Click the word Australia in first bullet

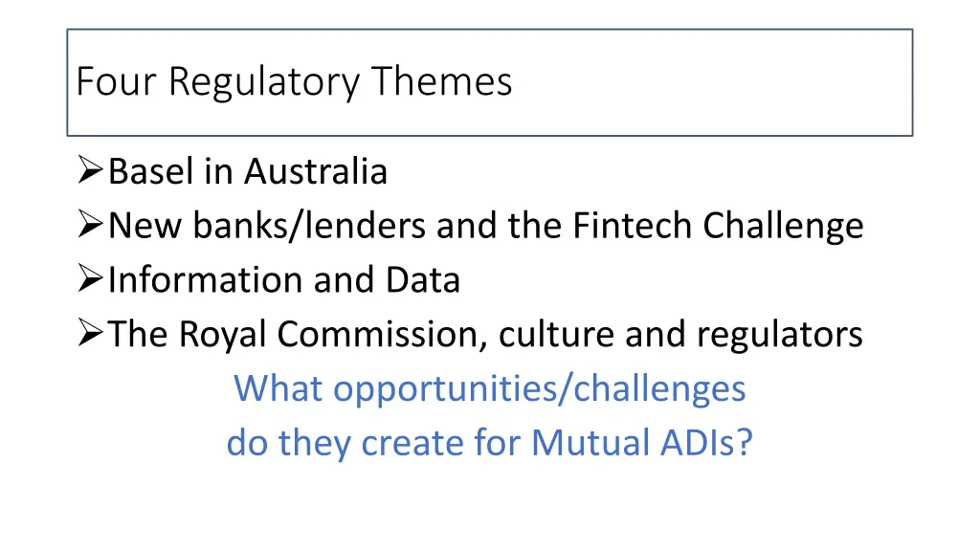[316, 172]
